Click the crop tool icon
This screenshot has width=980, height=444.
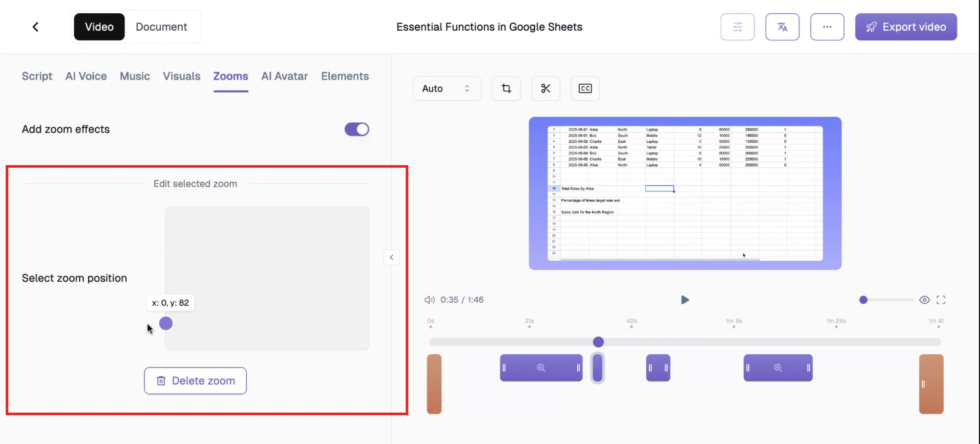(x=506, y=88)
